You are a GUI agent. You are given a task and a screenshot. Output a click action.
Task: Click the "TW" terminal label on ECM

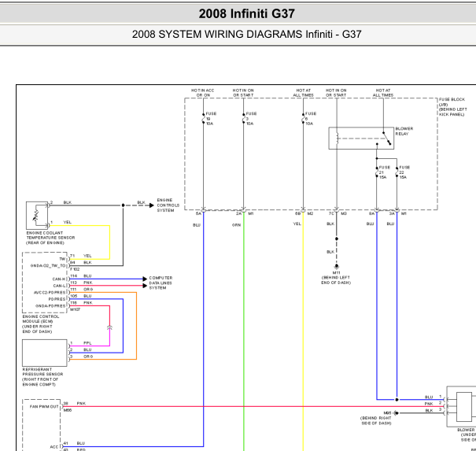[62, 259]
